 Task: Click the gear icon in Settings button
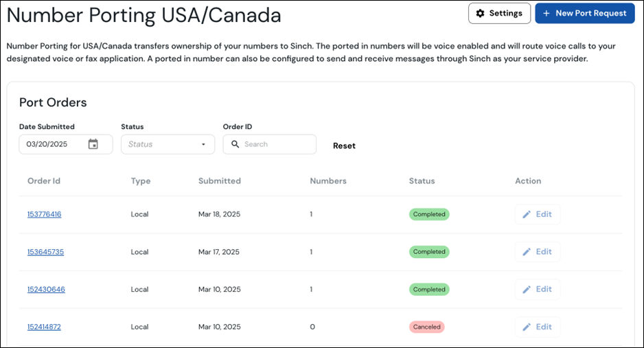pyautogui.click(x=480, y=14)
